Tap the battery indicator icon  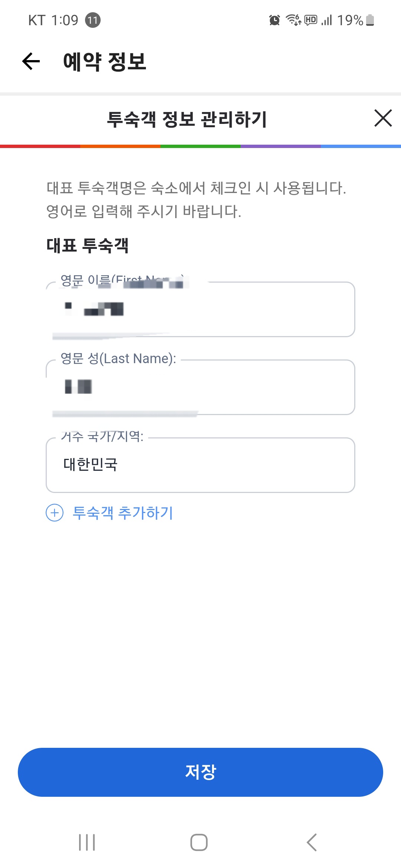pyautogui.click(x=370, y=20)
